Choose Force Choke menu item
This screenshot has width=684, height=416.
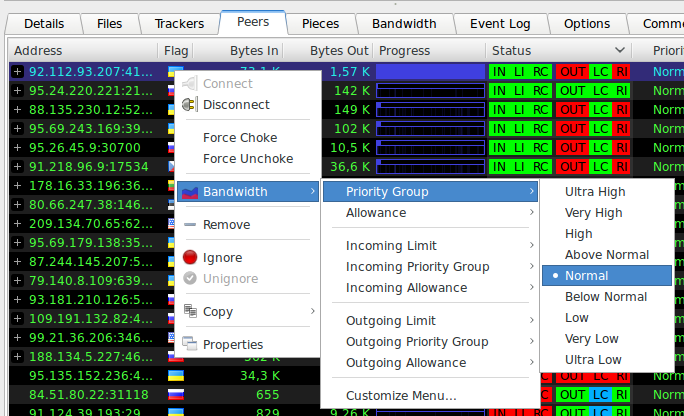tap(247, 138)
